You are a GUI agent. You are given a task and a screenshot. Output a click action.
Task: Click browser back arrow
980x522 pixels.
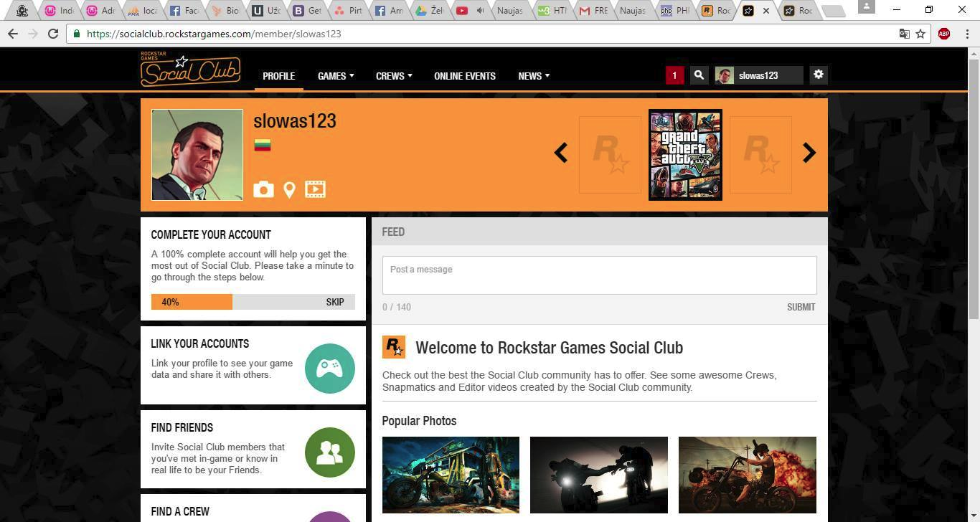[x=12, y=34]
